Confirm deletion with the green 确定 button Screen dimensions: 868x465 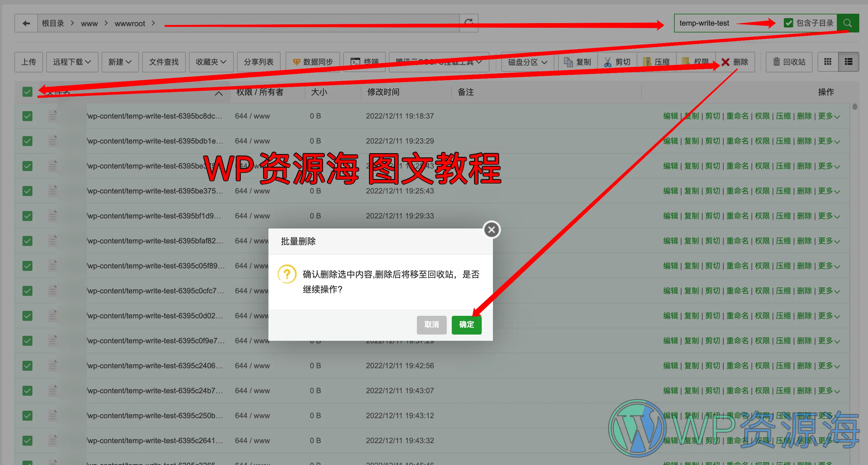[466, 325]
